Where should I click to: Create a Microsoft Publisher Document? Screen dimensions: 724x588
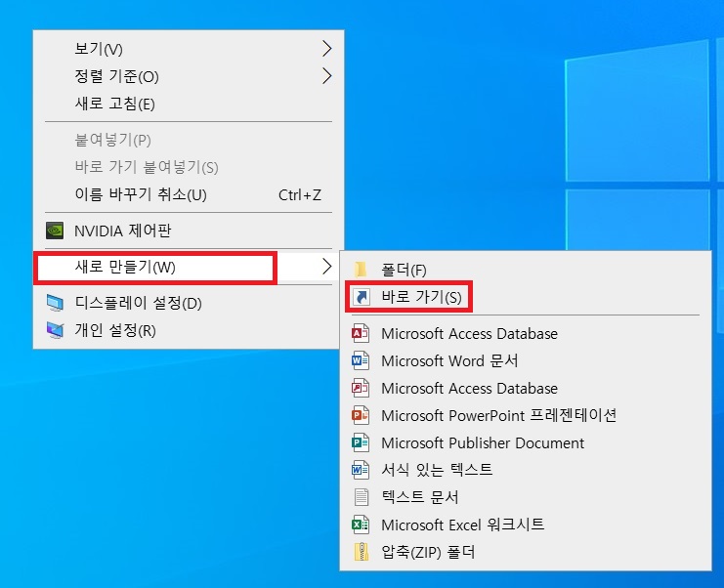coord(526,442)
